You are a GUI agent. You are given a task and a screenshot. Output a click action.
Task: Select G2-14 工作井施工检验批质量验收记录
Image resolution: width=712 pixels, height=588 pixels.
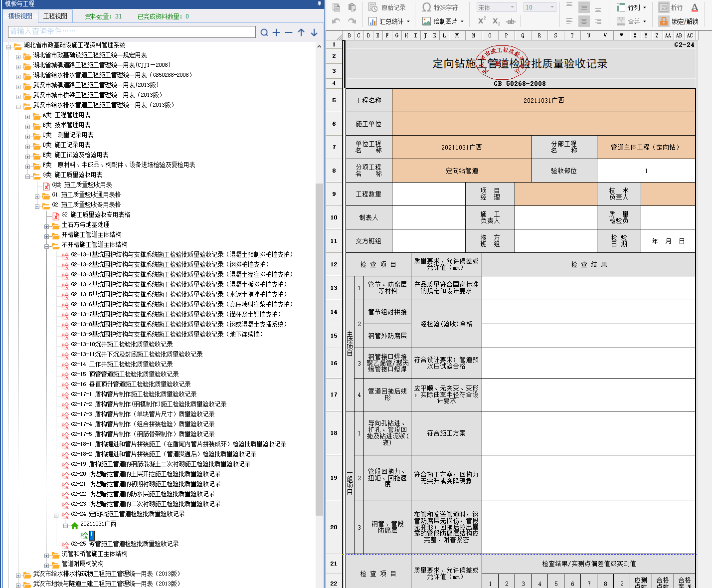tap(122, 365)
